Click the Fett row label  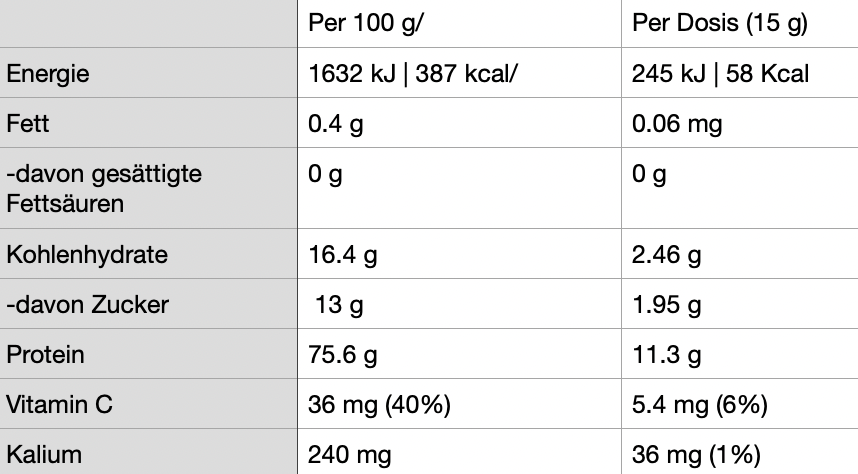(x=148, y=123)
